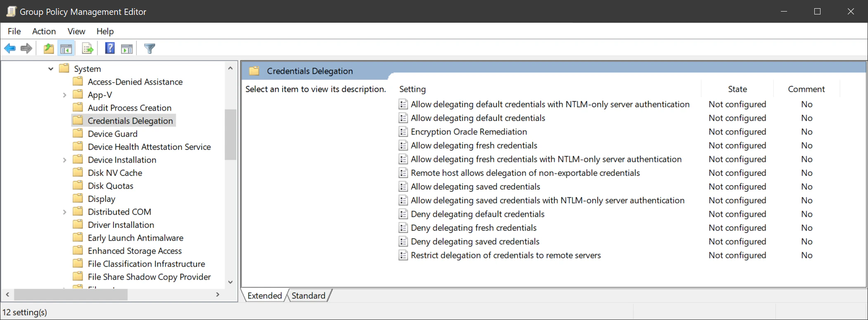Expand the Distributed COM folder node
Image resolution: width=868 pixels, height=320 pixels.
coord(64,212)
